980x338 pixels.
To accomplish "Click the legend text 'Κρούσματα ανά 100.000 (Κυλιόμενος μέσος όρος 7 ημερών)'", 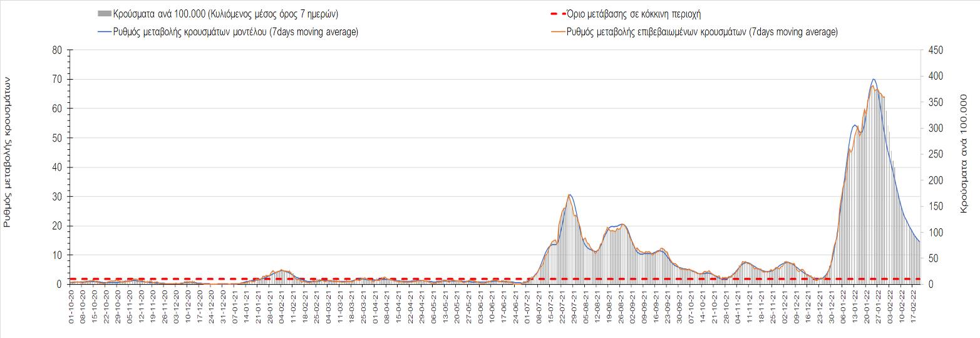I will tap(225, 14).
